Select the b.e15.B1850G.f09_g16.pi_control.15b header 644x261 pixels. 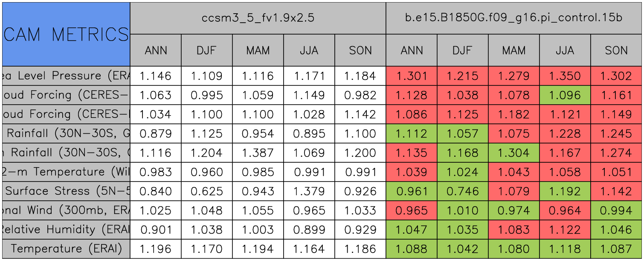[513, 18]
